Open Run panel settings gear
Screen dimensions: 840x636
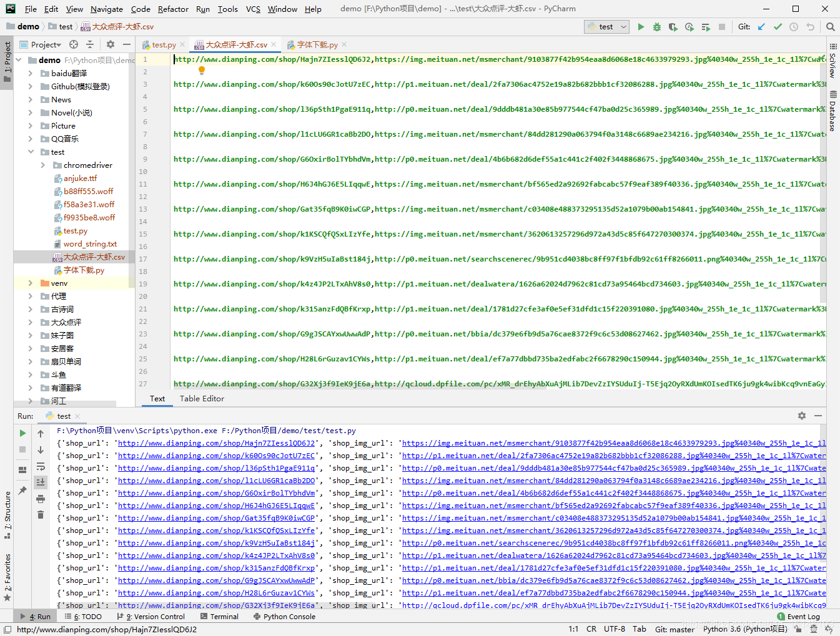802,416
